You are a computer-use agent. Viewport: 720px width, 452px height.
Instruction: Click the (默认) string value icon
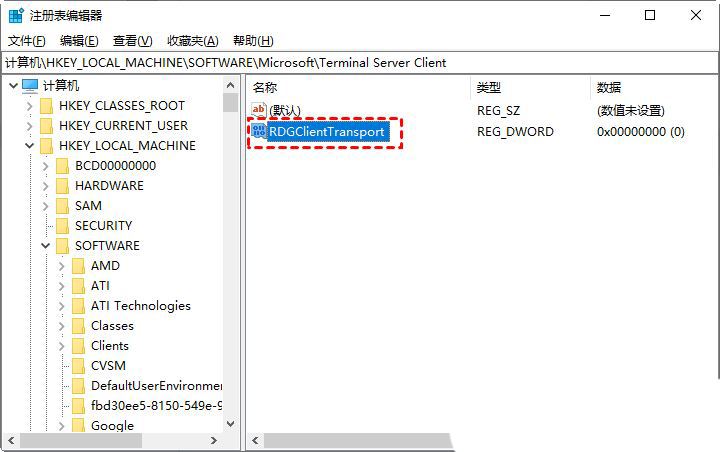coord(259,110)
